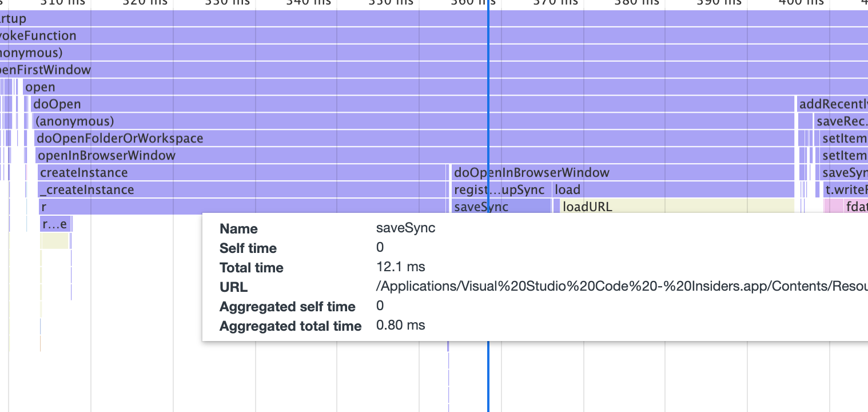Select the createInstance bar
Screen dimensions: 868x412
241,173
